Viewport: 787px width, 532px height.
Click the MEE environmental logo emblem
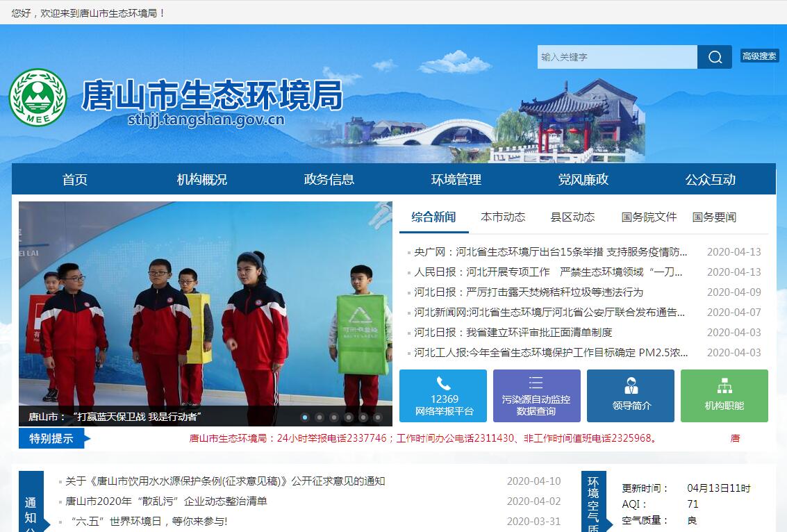(38, 97)
